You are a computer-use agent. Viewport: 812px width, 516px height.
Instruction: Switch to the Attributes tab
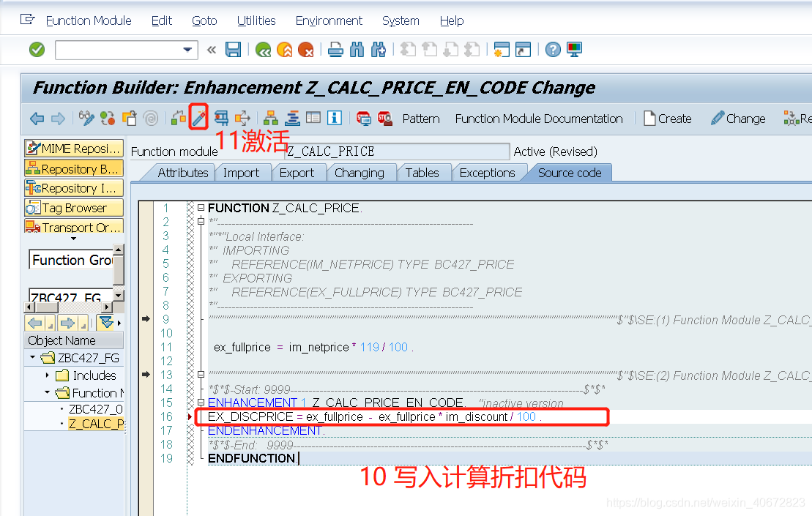[182, 173]
